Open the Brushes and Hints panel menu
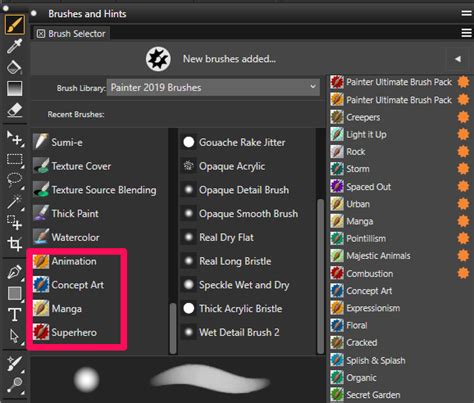Screen dimensions: 474x403 click(x=466, y=13)
